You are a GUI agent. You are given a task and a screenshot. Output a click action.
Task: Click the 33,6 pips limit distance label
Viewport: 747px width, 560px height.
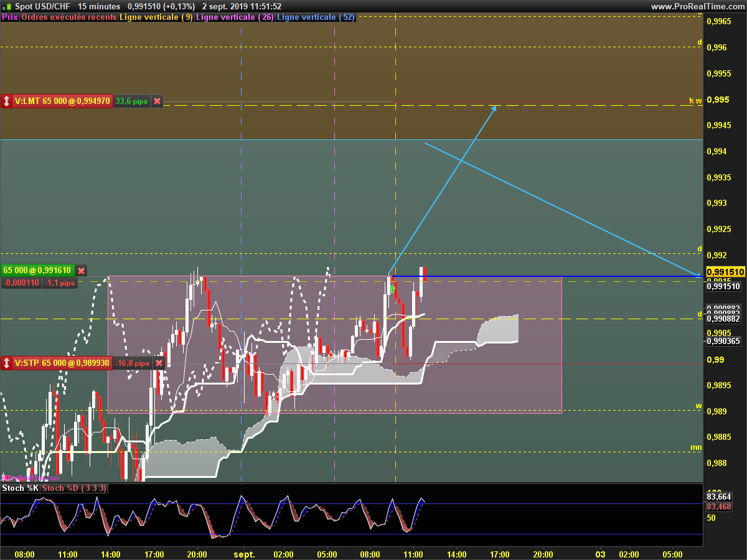tap(131, 101)
